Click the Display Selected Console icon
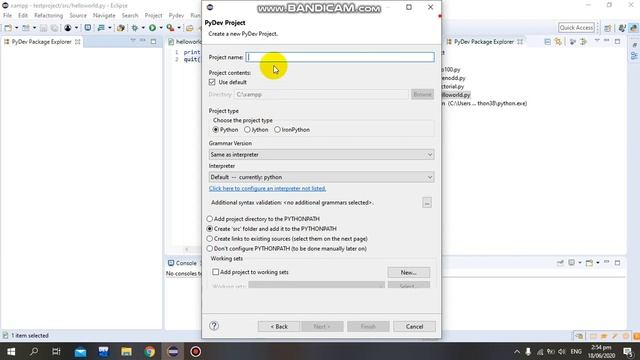This screenshot has width=640, height=360. [571, 263]
